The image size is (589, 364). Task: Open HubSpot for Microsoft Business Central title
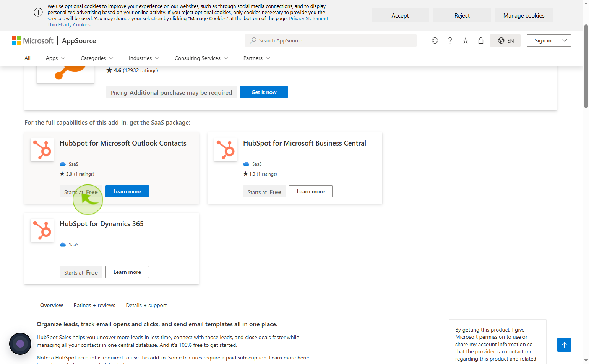305,143
